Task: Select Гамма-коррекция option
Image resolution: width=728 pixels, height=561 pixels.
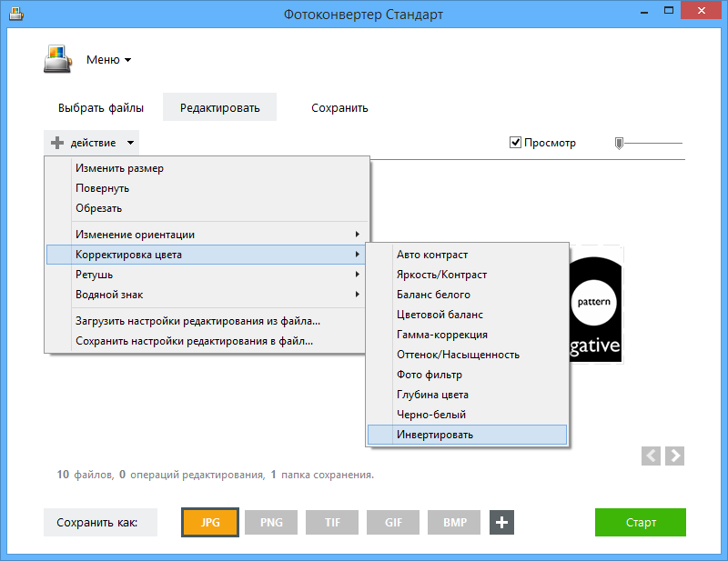Action: (467, 335)
